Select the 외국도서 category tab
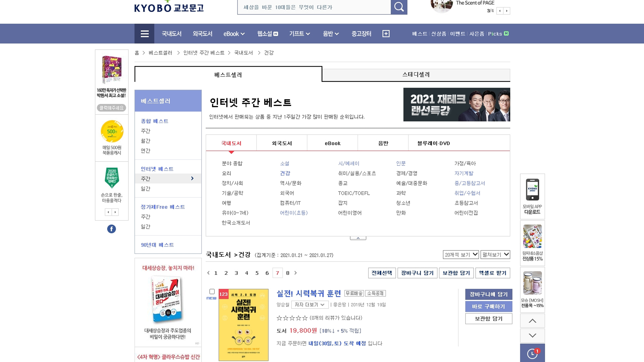 282,143
